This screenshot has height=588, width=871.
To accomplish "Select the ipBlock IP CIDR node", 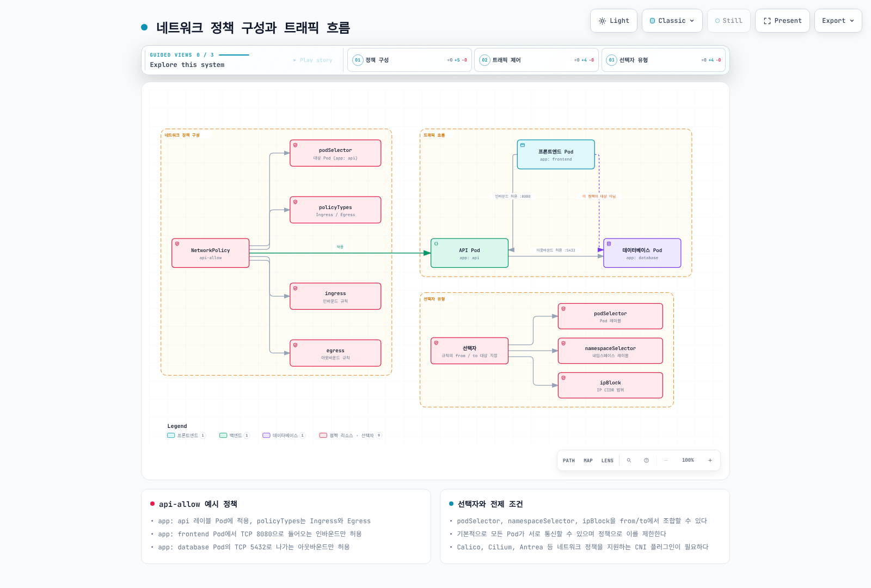I will (610, 385).
